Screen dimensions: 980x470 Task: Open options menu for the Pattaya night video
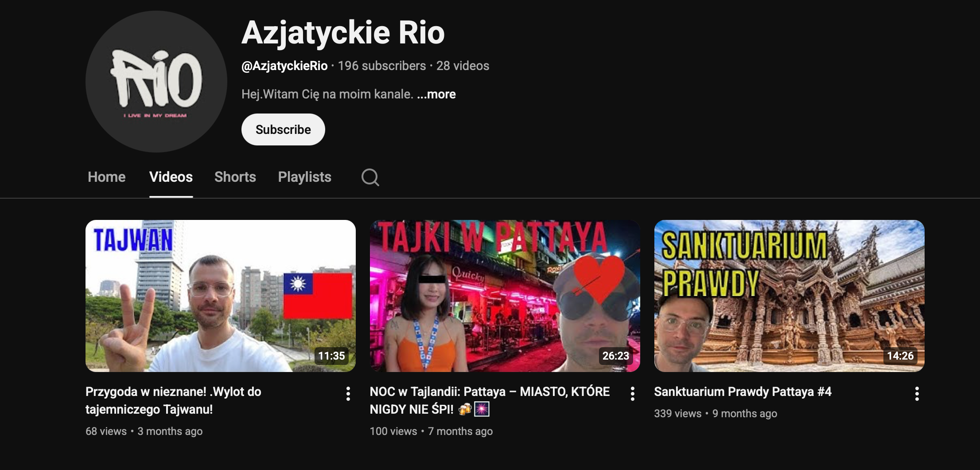point(632,393)
